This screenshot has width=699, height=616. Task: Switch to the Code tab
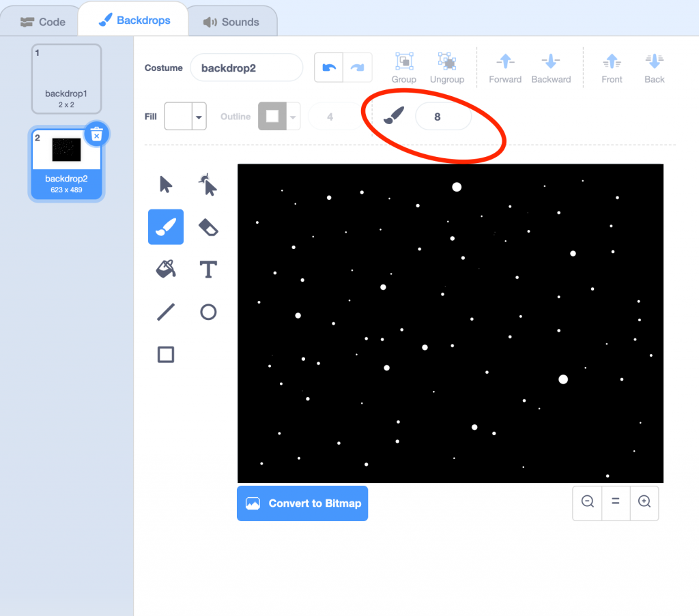click(x=42, y=22)
